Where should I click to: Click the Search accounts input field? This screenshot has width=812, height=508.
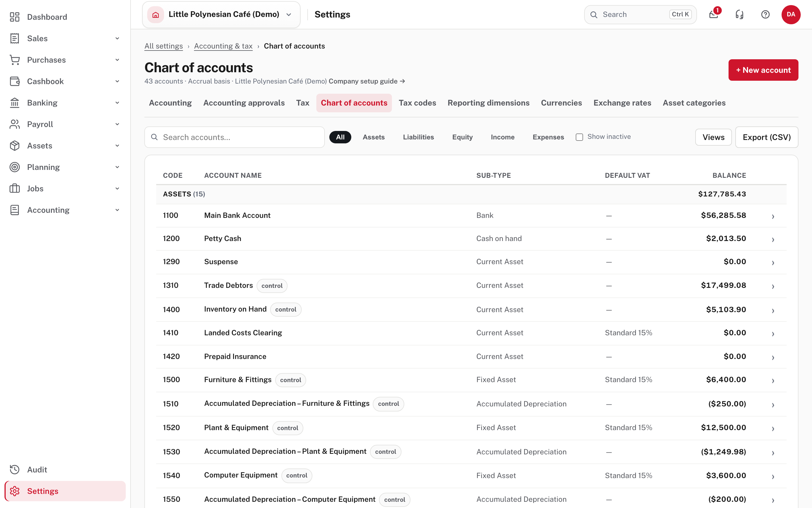[235, 137]
